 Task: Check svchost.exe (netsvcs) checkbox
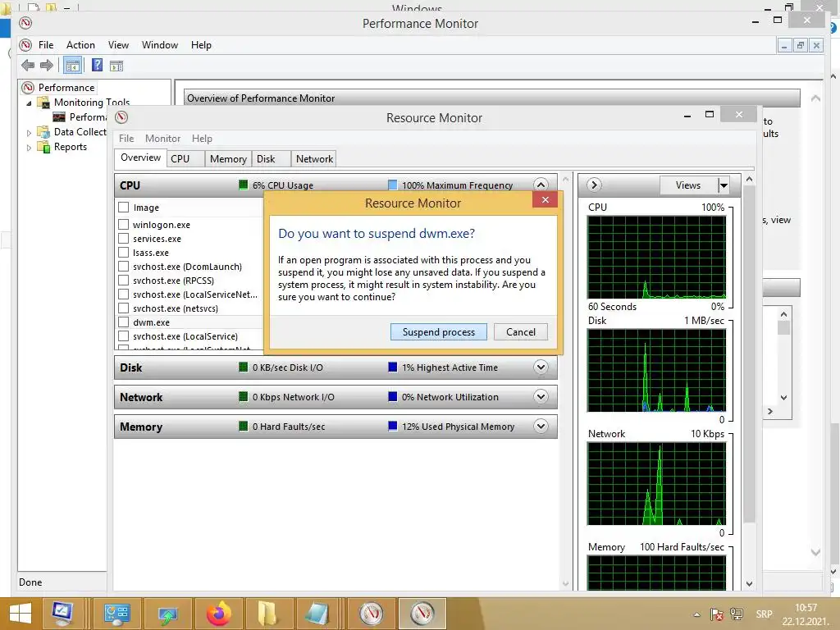(124, 308)
